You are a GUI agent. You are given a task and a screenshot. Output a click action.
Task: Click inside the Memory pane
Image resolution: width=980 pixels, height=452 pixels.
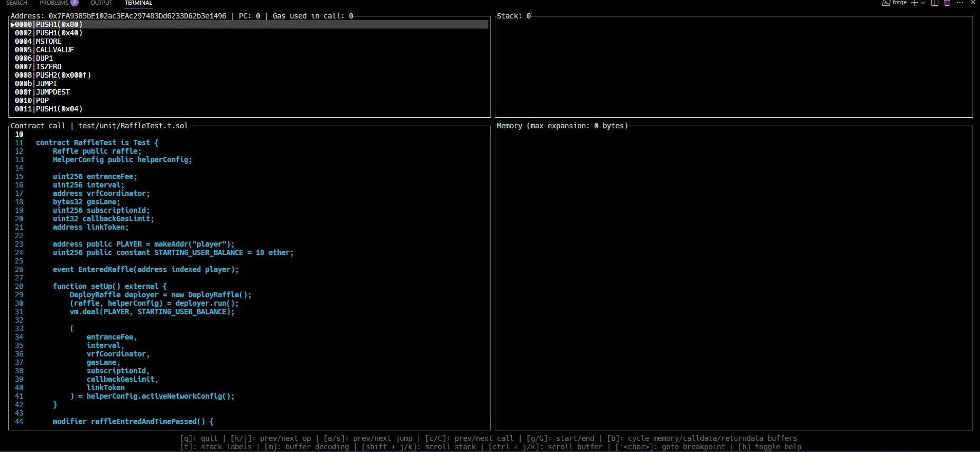point(733,278)
